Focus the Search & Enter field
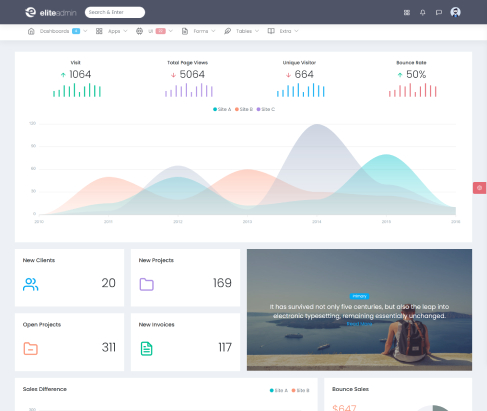 (115, 12)
